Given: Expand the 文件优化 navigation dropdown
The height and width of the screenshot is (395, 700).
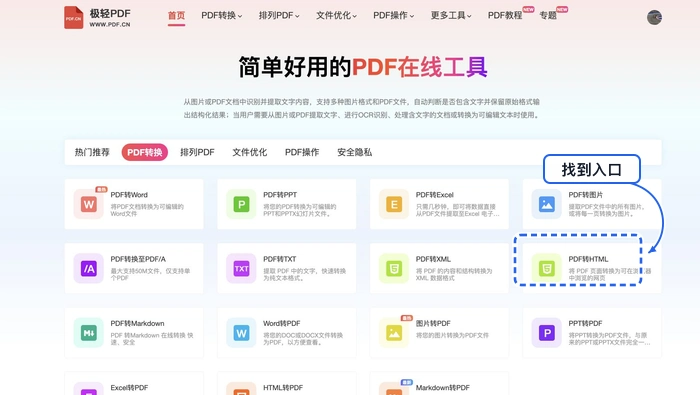Looking at the screenshot, I should (336, 15).
